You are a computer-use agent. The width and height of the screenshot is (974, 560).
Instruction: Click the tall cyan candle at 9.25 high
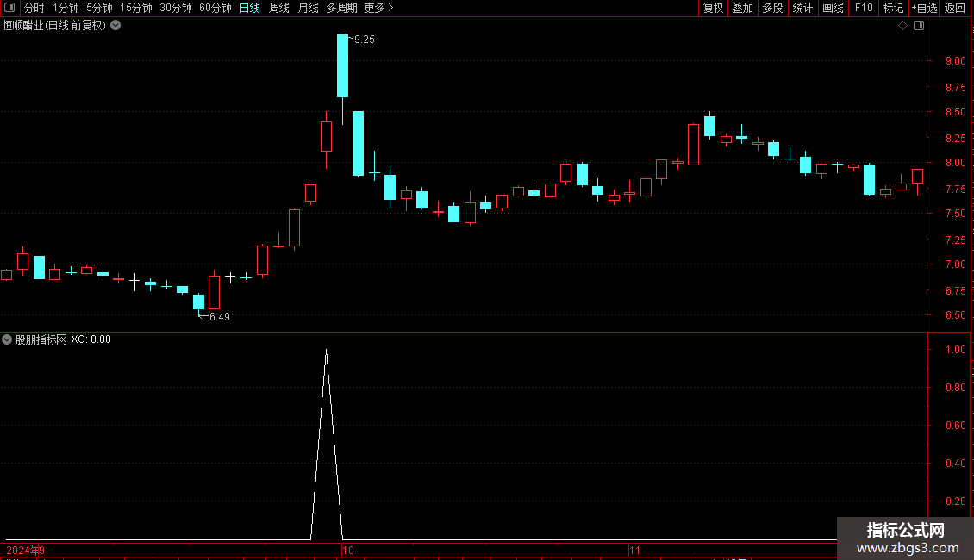(x=342, y=65)
